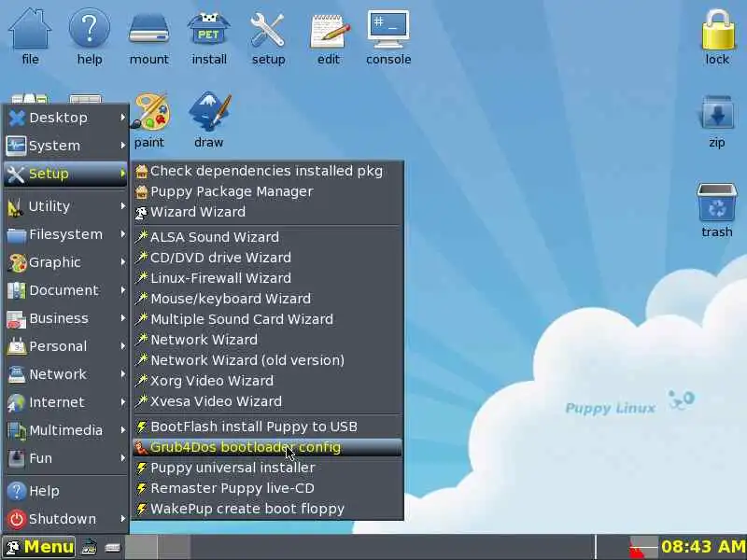
Task: Open the trash desktop icon
Action: click(717, 209)
